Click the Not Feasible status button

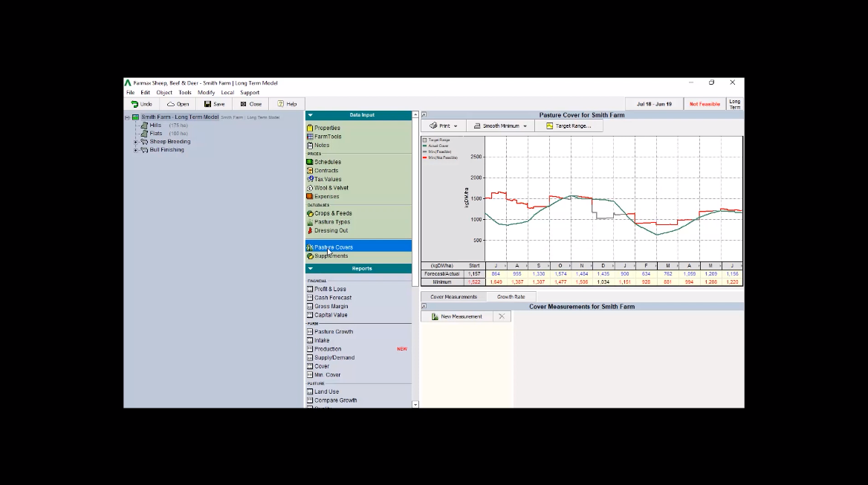point(705,104)
